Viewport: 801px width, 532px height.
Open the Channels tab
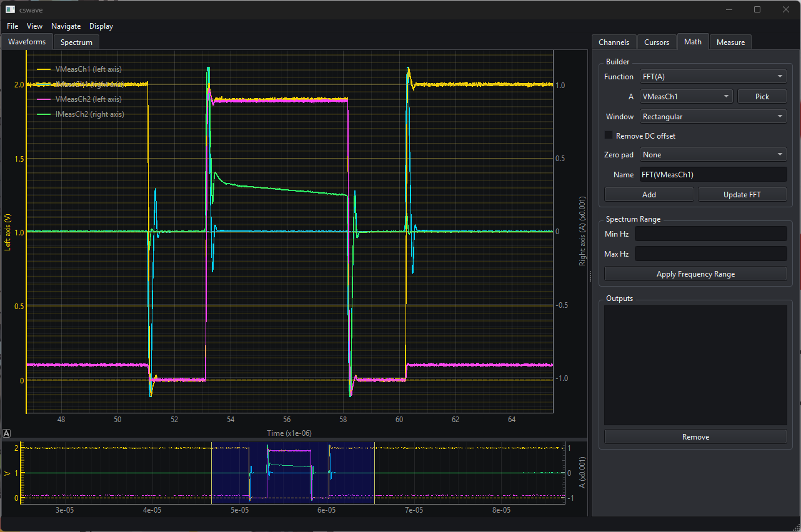pyautogui.click(x=614, y=42)
